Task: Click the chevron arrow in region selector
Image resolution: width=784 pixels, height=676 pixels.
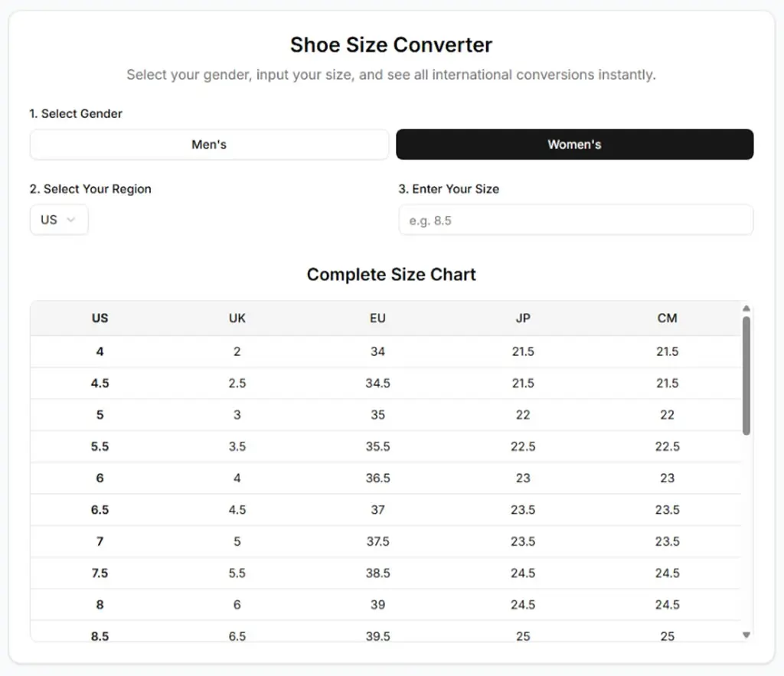Action: point(71,220)
